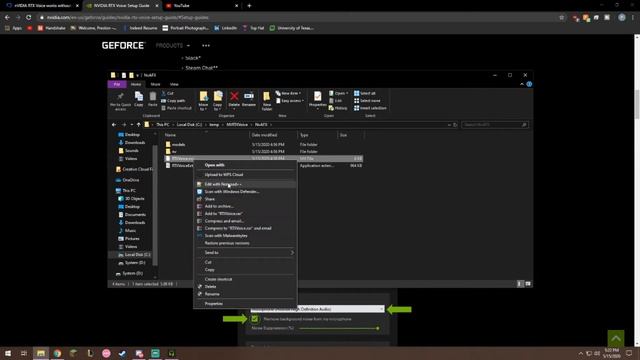Choose Scan with Windows Defender in context menu

click(x=245, y=192)
